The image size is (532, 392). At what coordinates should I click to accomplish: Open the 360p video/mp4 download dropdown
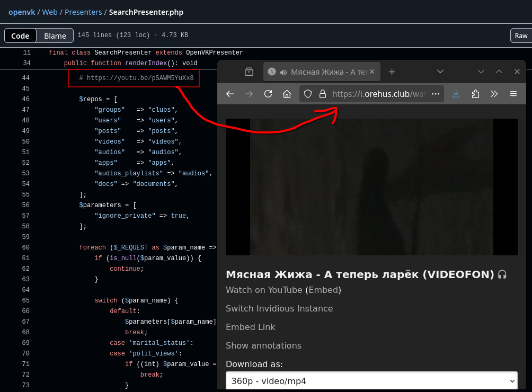(x=371, y=381)
